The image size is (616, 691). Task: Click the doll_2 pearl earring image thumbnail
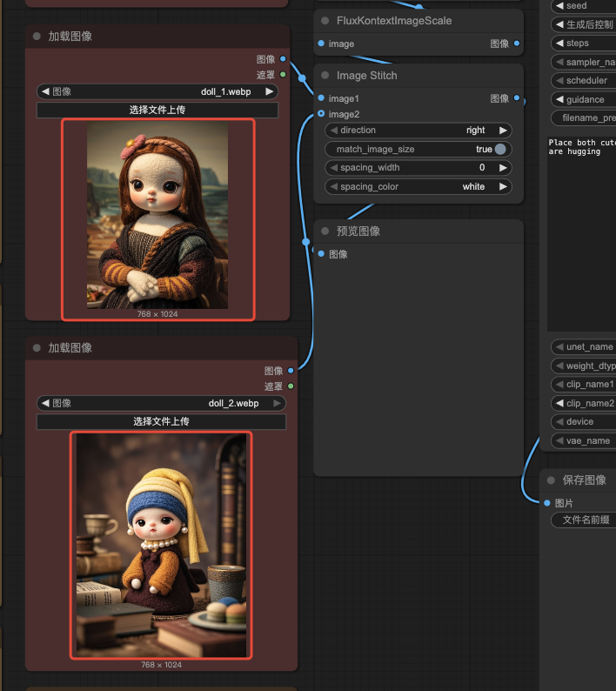click(x=161, y=545)
